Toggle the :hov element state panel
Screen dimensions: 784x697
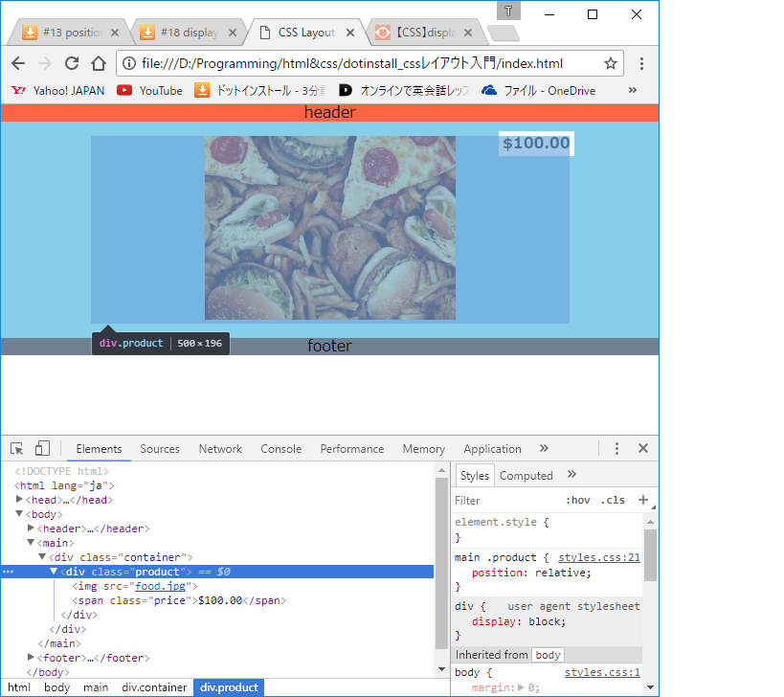[578, 500]
